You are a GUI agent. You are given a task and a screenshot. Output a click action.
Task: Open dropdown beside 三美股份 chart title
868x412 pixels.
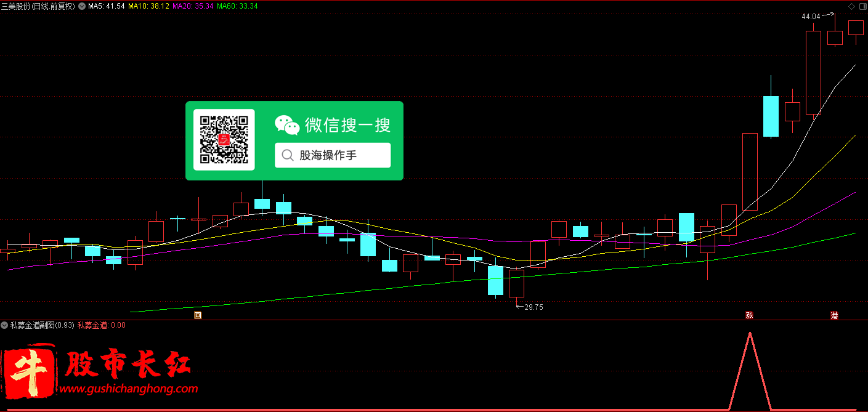[82, 6]
